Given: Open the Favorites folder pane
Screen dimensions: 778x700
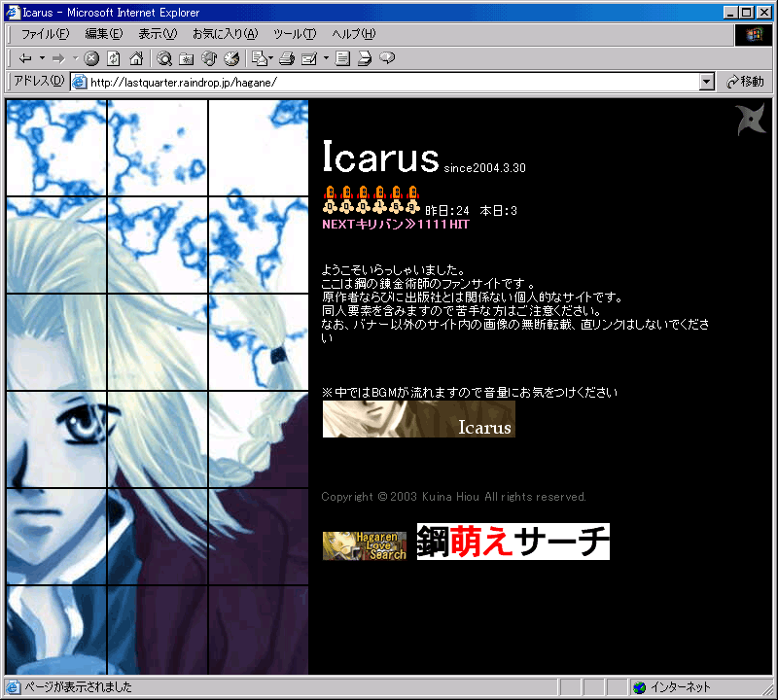Looking at the screenshot, I should point(187,58).
